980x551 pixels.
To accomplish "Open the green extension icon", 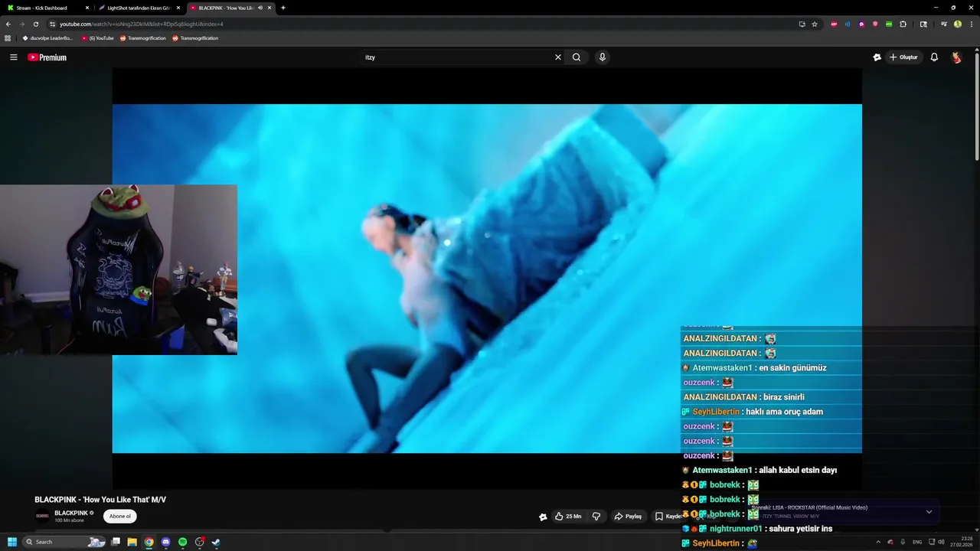I will [889, 24].
